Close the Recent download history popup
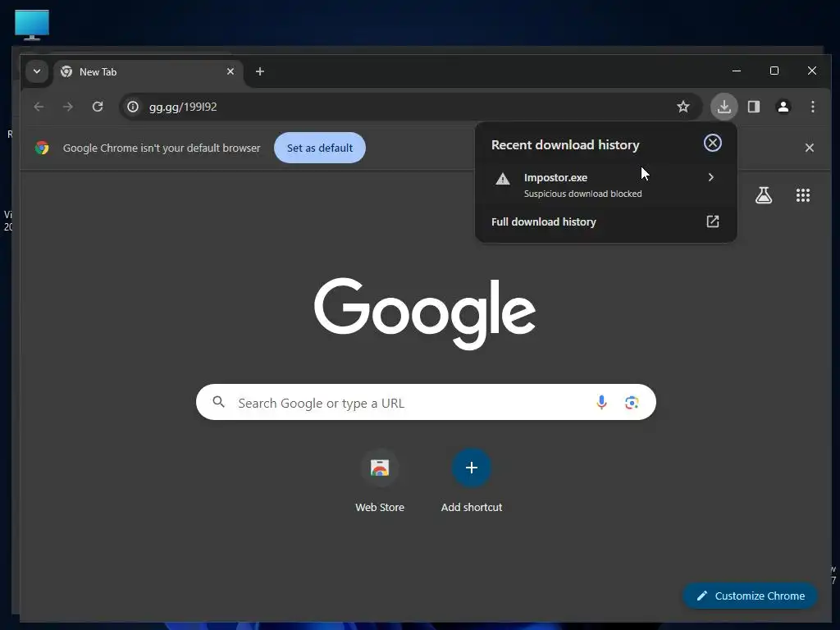The height and width of the screenshot is (630, 840). tap(713, 143)
